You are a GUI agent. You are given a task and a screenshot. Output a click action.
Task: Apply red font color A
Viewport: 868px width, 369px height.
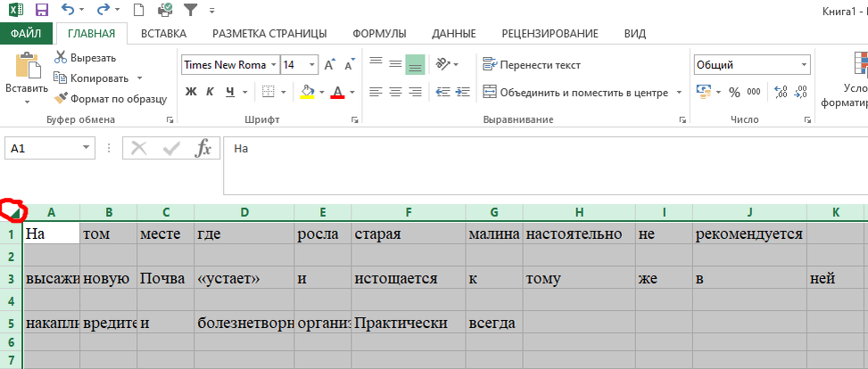coord(337,92)
